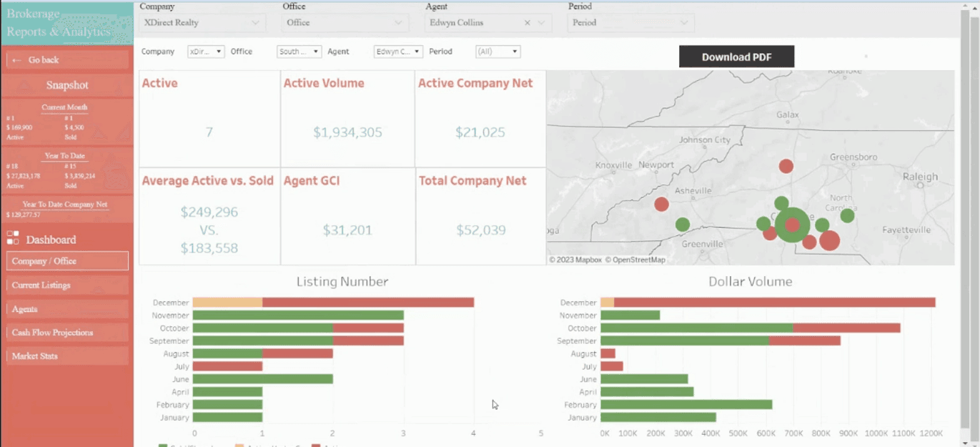Click Brokerage Reports & Analytics header title

(59, 23)
